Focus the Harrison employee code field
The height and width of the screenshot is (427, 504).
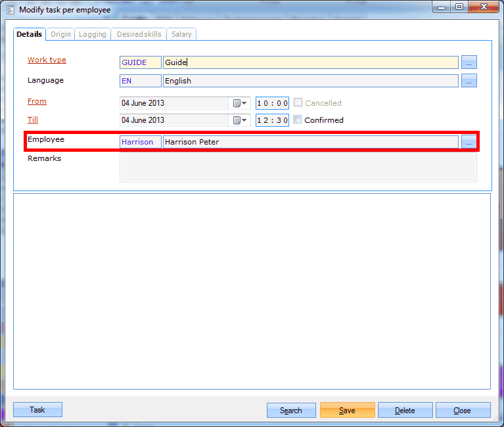tap(141, 142)
